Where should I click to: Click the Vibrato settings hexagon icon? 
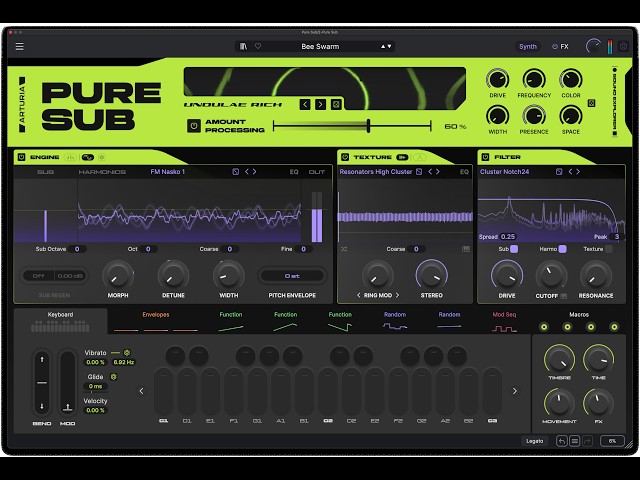(127, 353)
